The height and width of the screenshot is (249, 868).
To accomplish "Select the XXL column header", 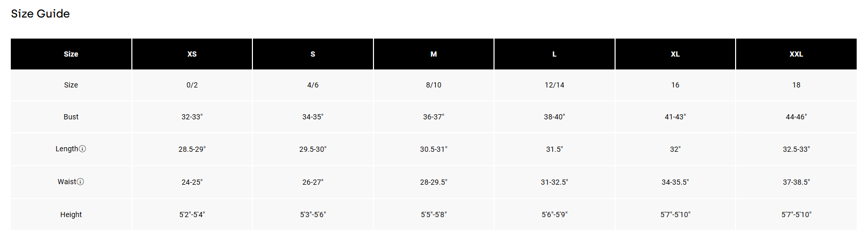I will pos(796,54).
